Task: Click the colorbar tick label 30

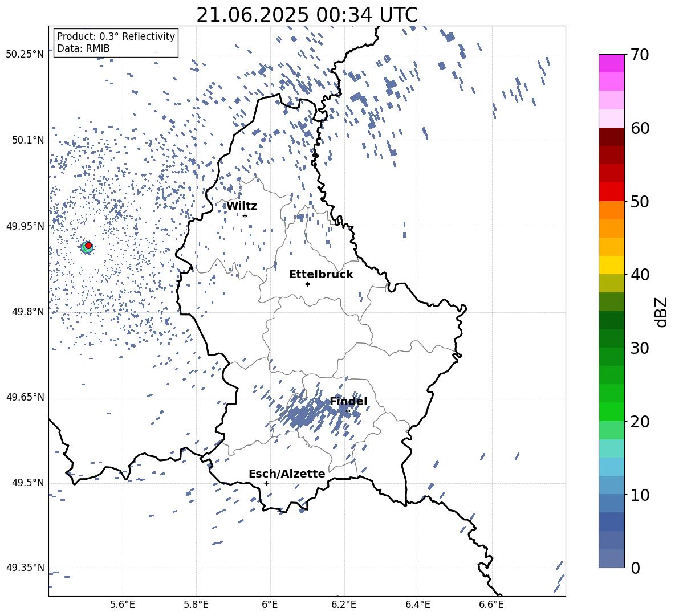Action: (640, 348)
